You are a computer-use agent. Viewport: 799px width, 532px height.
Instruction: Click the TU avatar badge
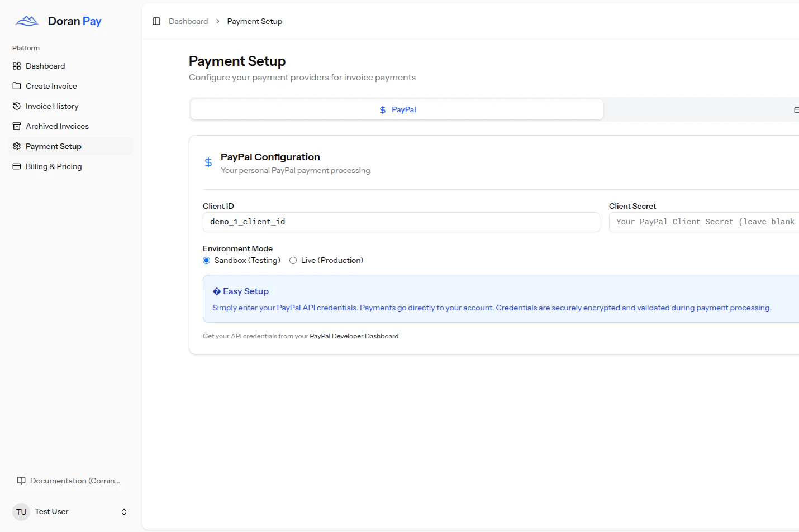[x=21, y=511]
